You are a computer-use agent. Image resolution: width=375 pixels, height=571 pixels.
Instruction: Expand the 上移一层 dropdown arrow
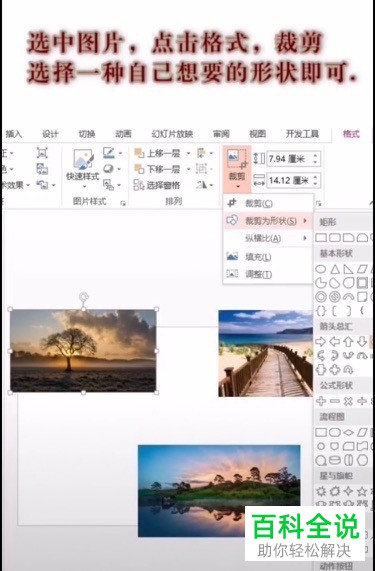pyautogui.click(x=188, y=153)
